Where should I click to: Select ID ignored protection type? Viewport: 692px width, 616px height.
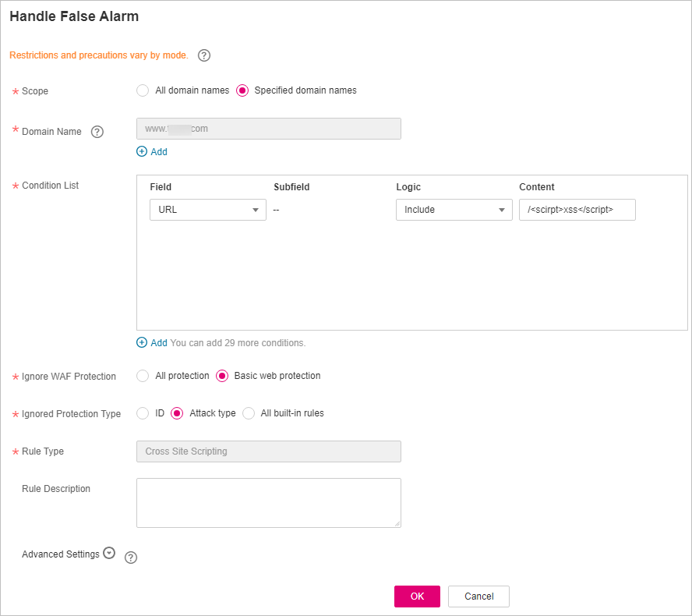[x=143, y=413]
